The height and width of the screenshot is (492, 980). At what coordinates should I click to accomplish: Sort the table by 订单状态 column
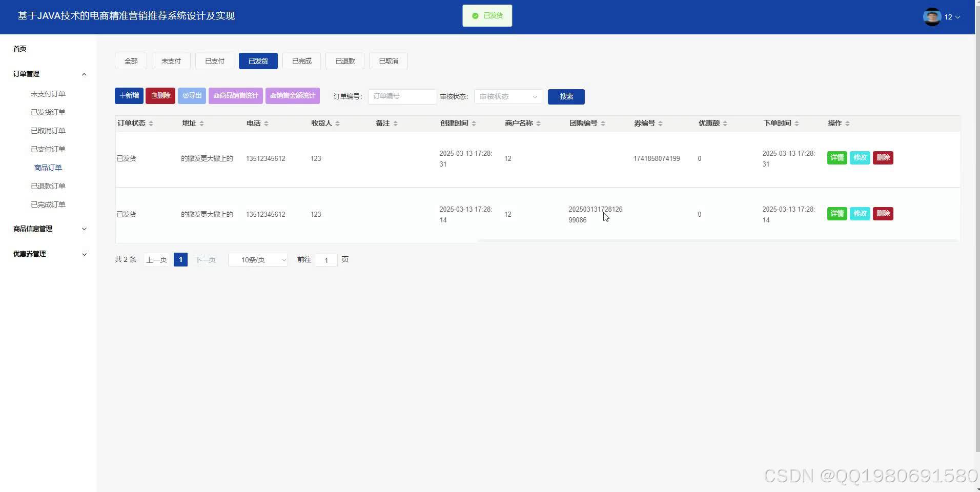coord(152,123)
